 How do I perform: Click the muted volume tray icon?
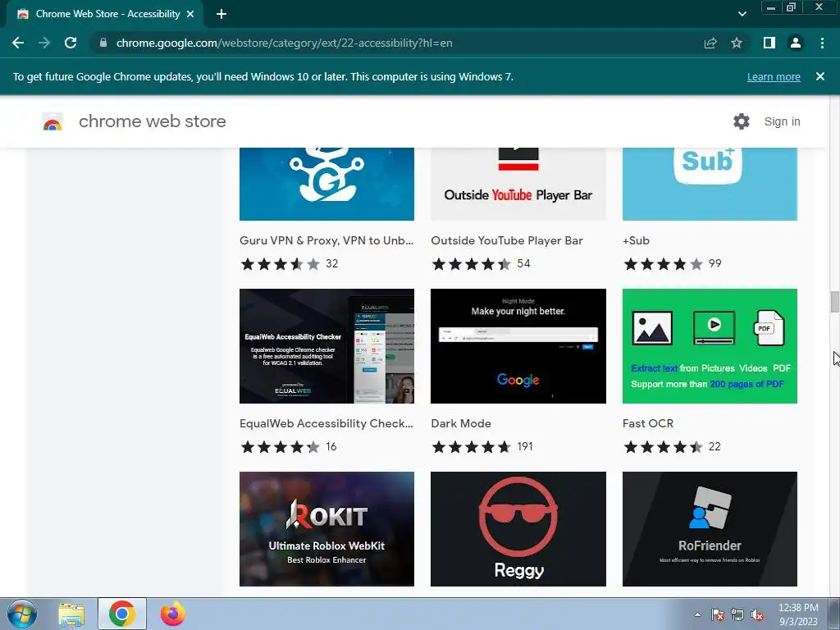click(757, 614)
